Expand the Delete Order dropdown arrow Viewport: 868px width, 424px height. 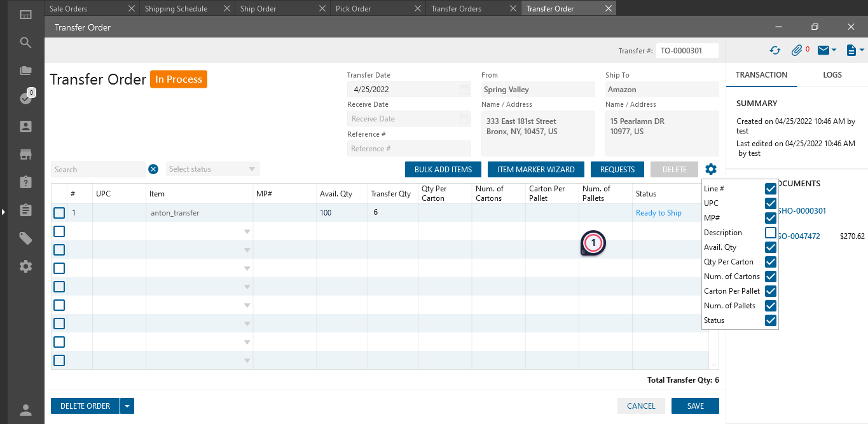[127, 406]
